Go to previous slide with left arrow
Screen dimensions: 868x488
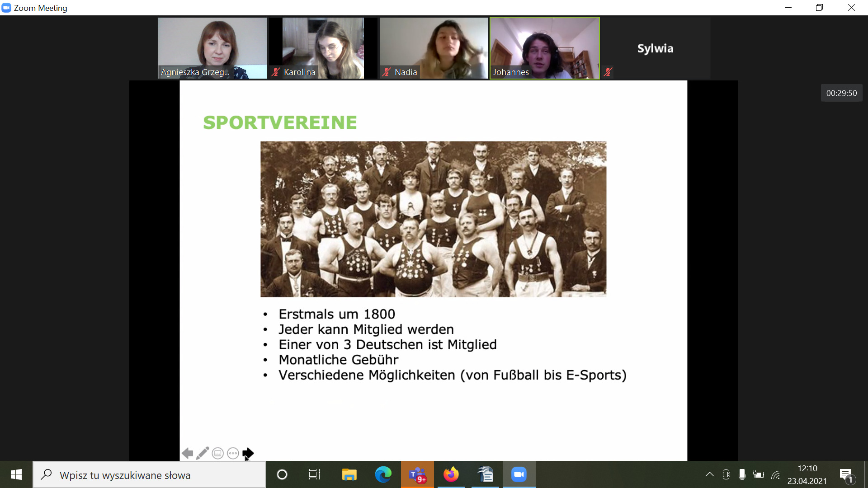[187, 453]
